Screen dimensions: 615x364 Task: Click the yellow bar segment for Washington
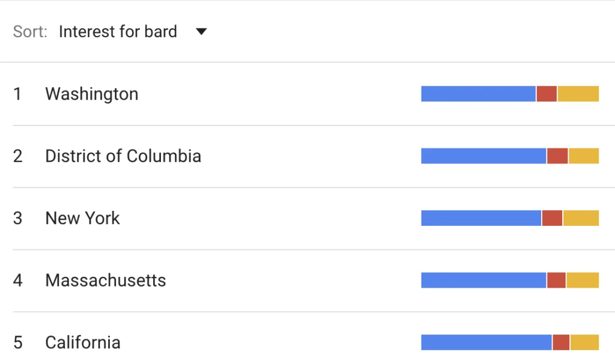coord(578,93)
